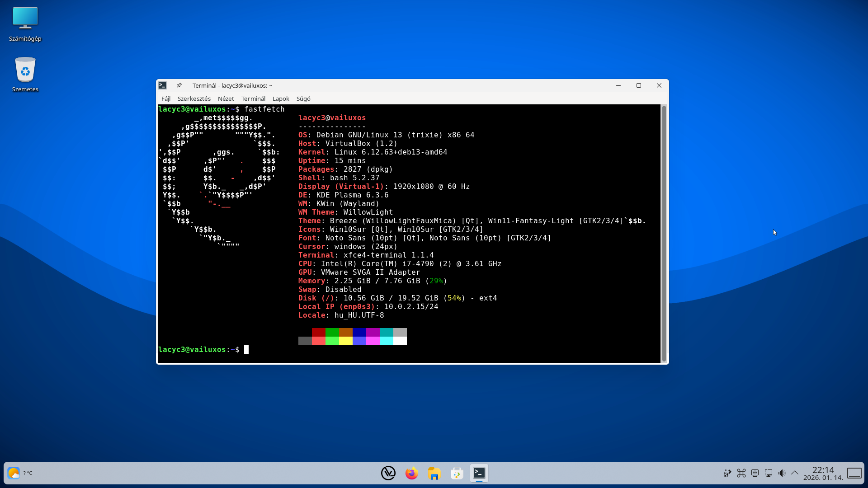Open the software store taskbar icon
Screen dimensions: 868x488
tap(457, 473)
